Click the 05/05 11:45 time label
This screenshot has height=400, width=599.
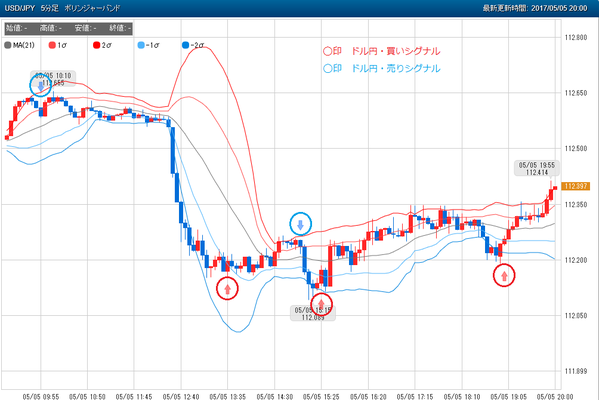pyautogui.click(x=134, y=397)
